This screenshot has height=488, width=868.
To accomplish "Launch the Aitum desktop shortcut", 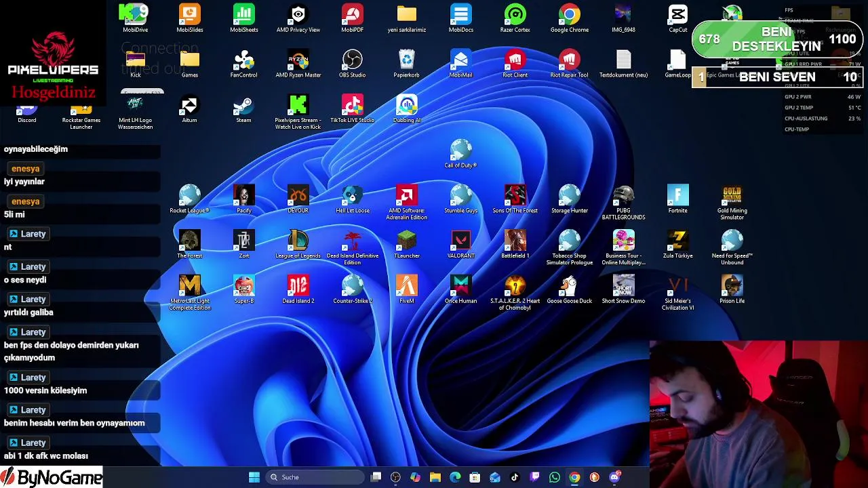I will pos(190,109).
